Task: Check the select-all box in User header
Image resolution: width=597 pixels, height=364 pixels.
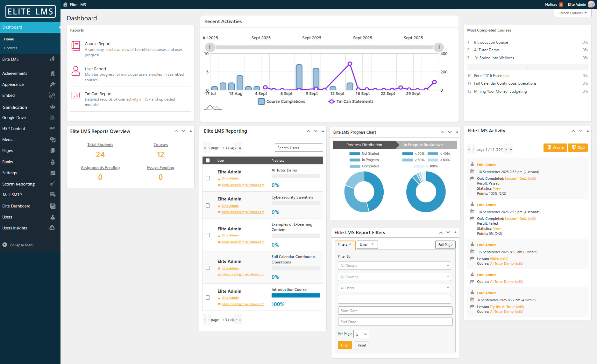Action: tap(208, 161)
